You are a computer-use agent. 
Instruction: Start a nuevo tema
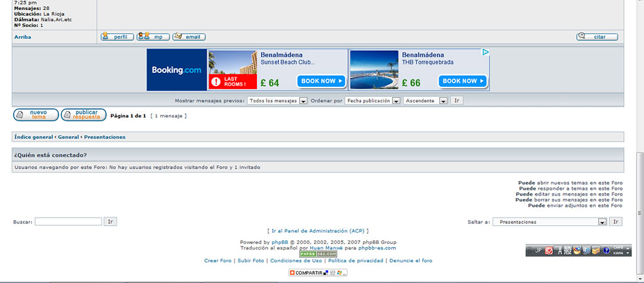pos(36,114)
